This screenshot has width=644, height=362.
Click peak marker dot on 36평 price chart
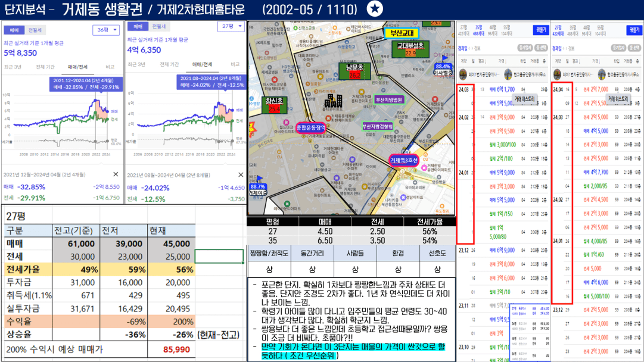pos(96,100)
